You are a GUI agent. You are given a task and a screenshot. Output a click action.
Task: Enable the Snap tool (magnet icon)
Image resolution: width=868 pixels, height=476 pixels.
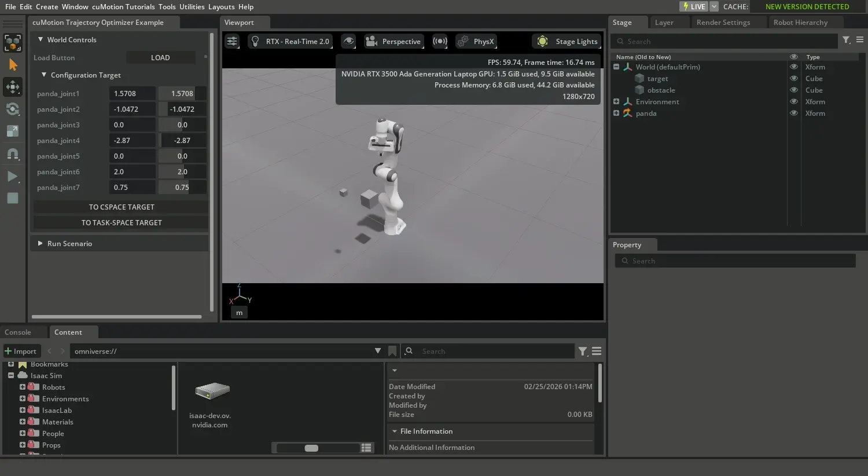click(x=13, y=153)
